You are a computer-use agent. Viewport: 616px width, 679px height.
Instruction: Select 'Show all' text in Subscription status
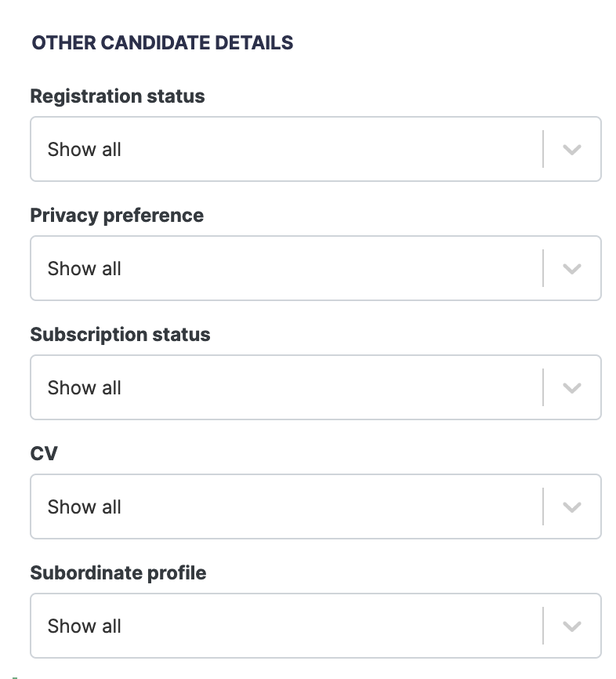[85, 388]
